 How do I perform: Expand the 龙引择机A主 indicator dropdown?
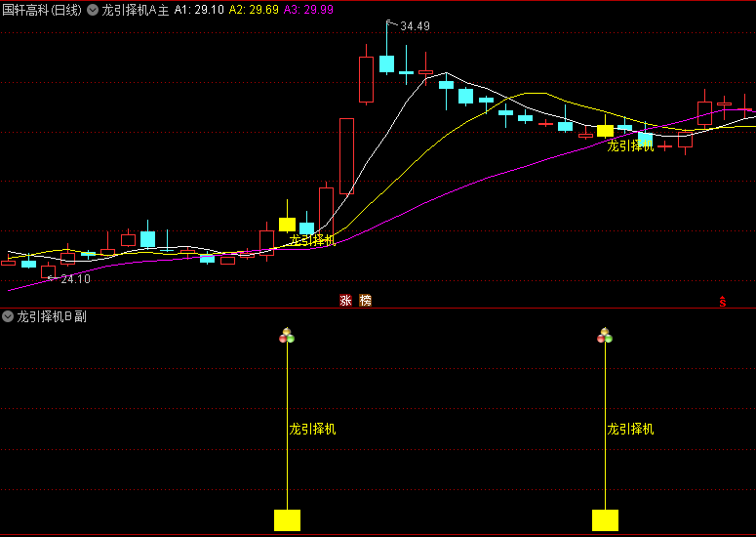tap(93, 10)
